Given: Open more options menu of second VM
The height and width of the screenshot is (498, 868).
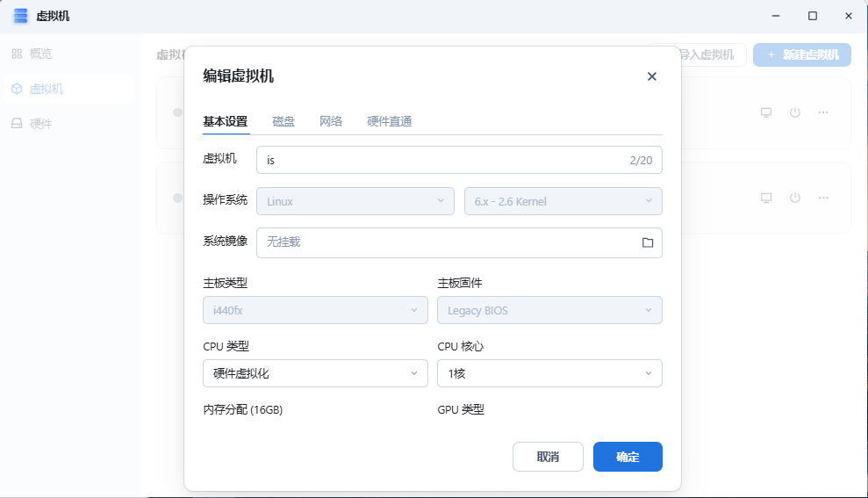Looking at the screenshot, I should (823, 198).
